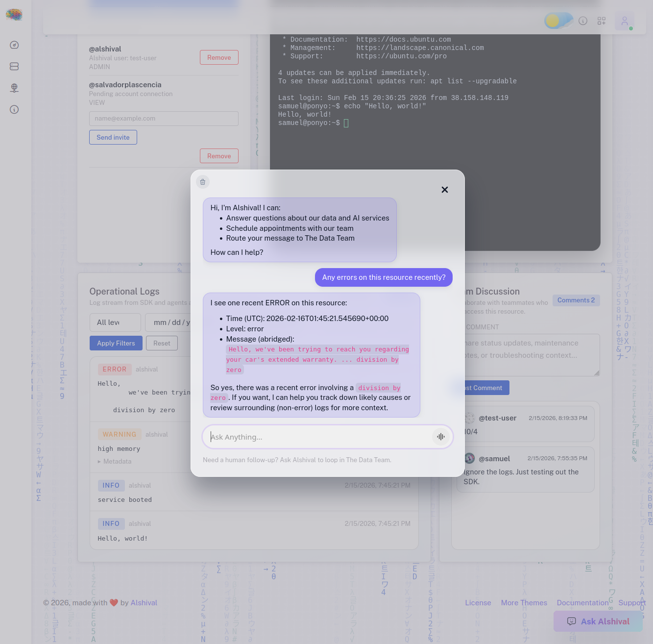Image resolution: width=653 pixels, height=644 pixels.
Task: Open the dashboard gauge sidebar icon
Action: (14, 45)
